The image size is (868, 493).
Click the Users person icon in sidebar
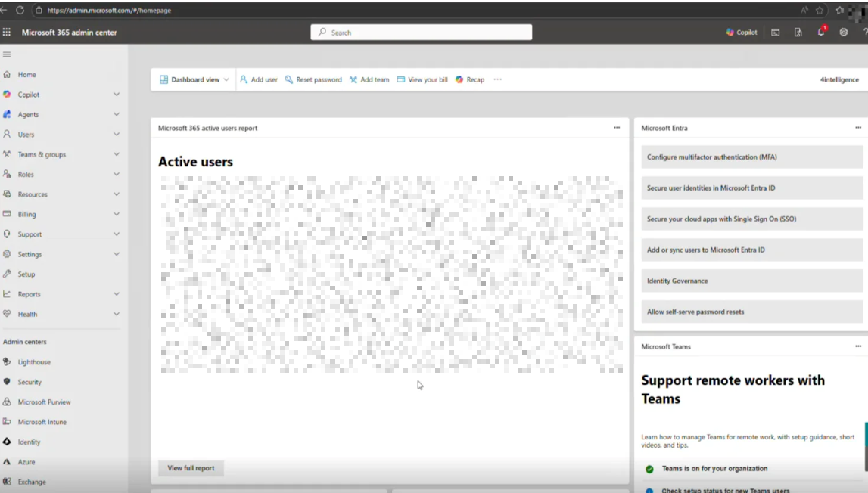(7, 134)
